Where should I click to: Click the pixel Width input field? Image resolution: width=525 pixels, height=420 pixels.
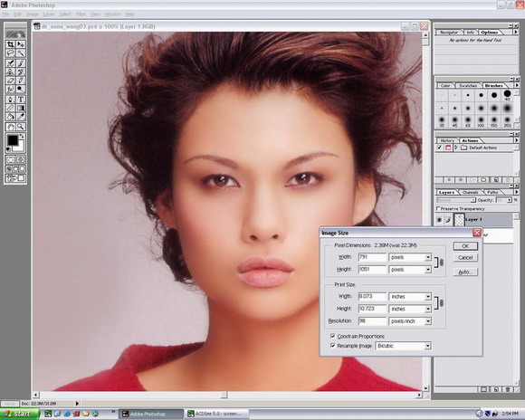(372, 257)
